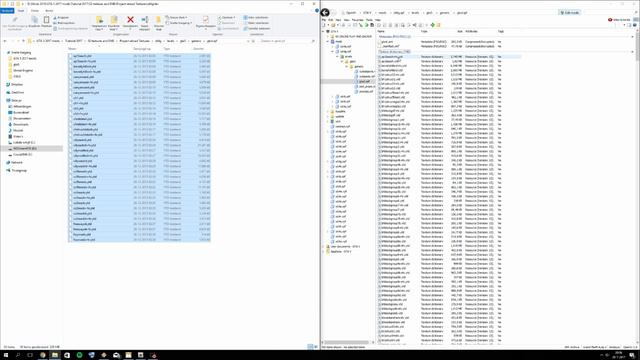Click the Naam wijzigen icon in ribbon

pos(144,20)
